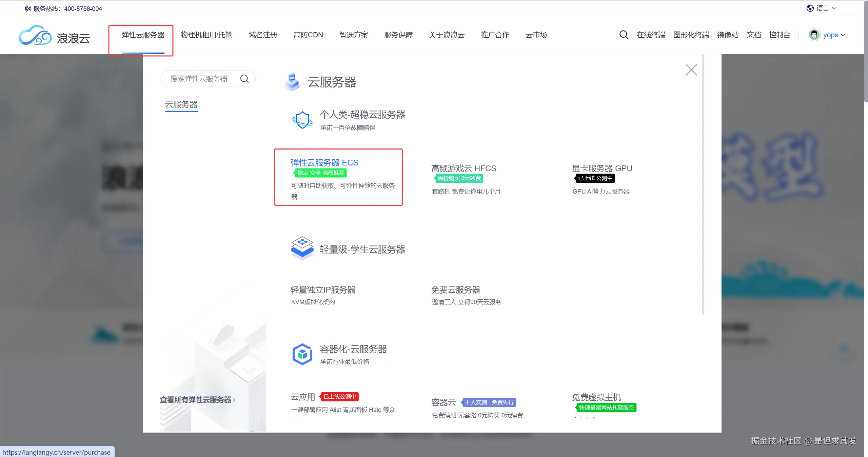Open the 推广合作 menu

point(495,35)
